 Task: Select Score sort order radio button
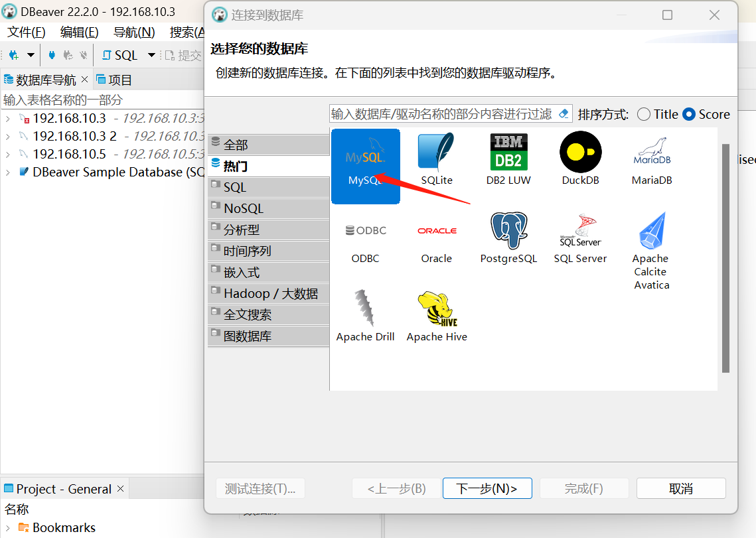click(689, 114)
